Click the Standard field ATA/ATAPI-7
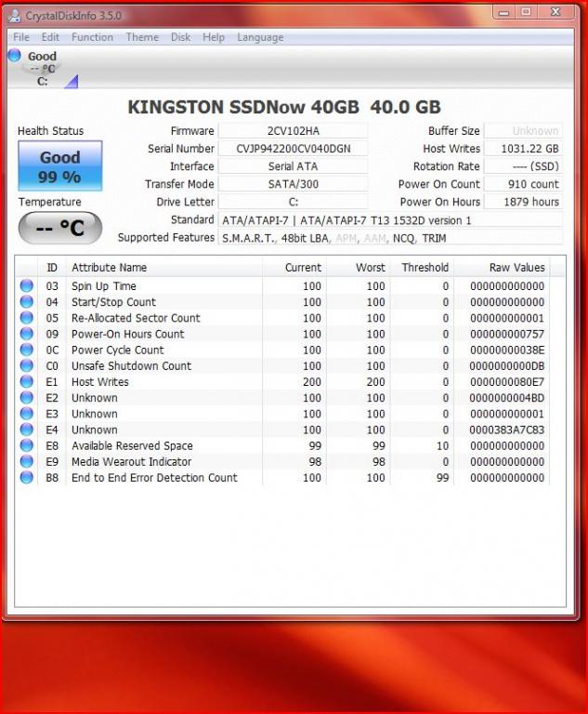 click(390, 220)
